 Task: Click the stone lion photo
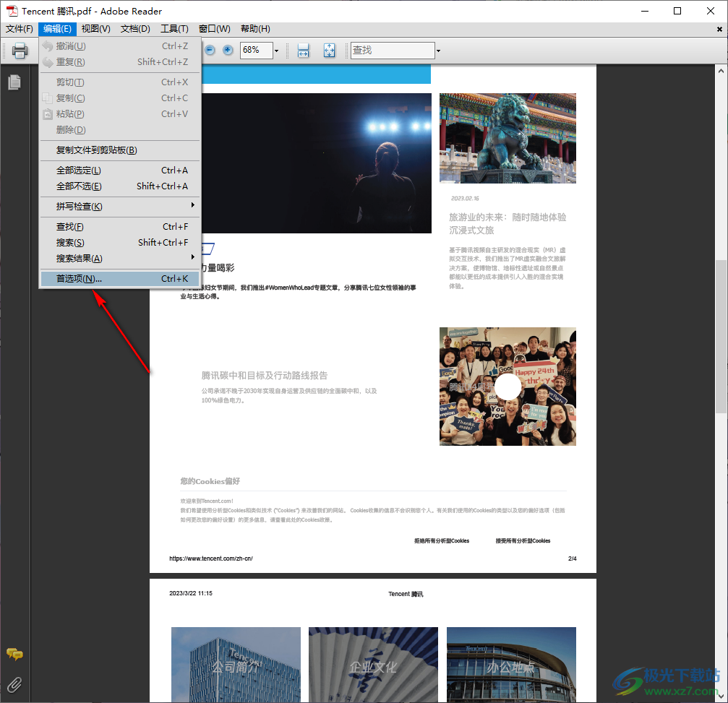click(508, 138)
